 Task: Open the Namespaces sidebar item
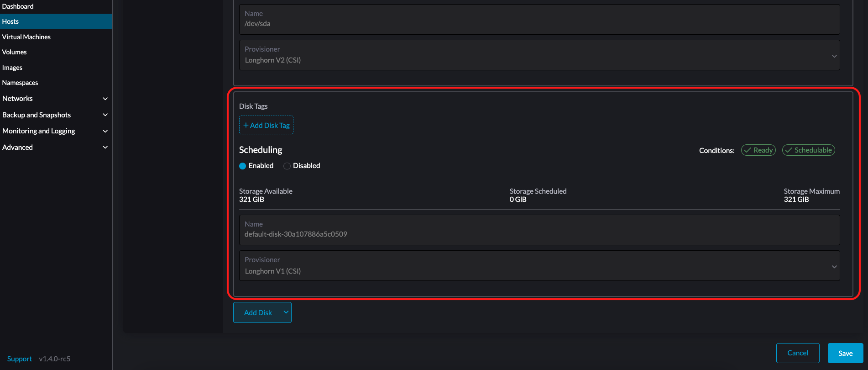tap(20, 83)
